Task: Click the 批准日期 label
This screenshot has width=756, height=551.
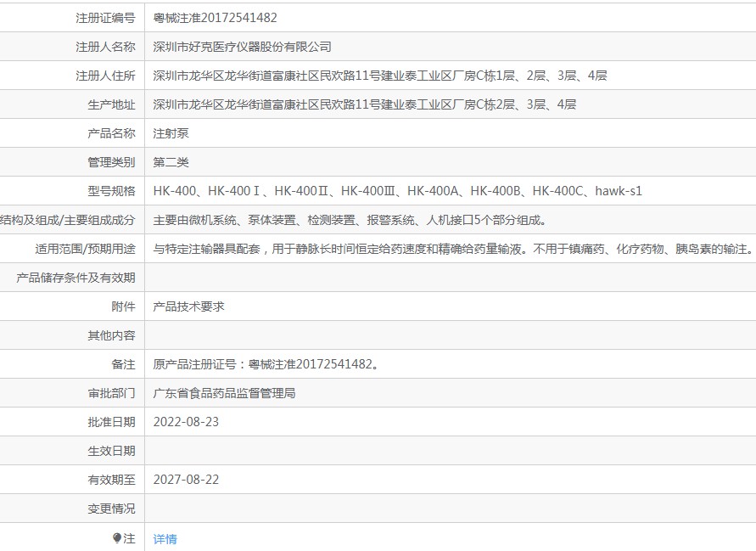Action: tap(111, 422)
